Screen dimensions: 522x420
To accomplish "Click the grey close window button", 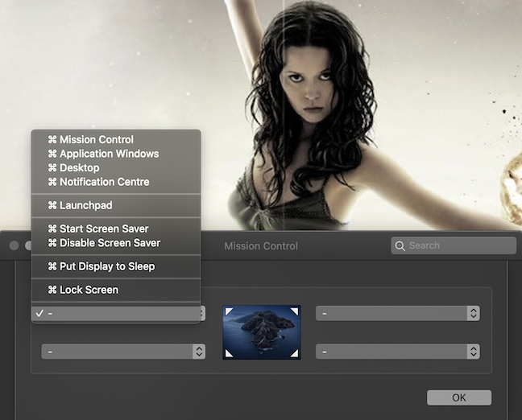I will (14, 245).
